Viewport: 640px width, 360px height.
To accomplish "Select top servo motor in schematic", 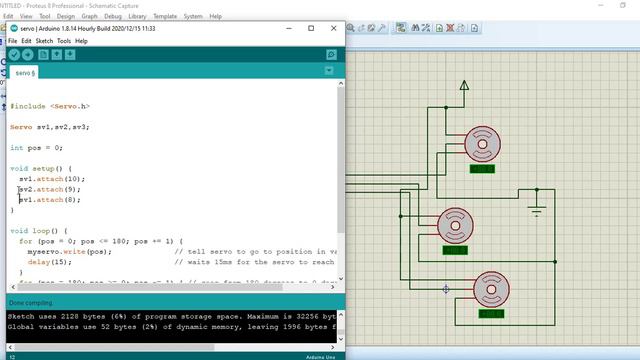I will (482, 144).
